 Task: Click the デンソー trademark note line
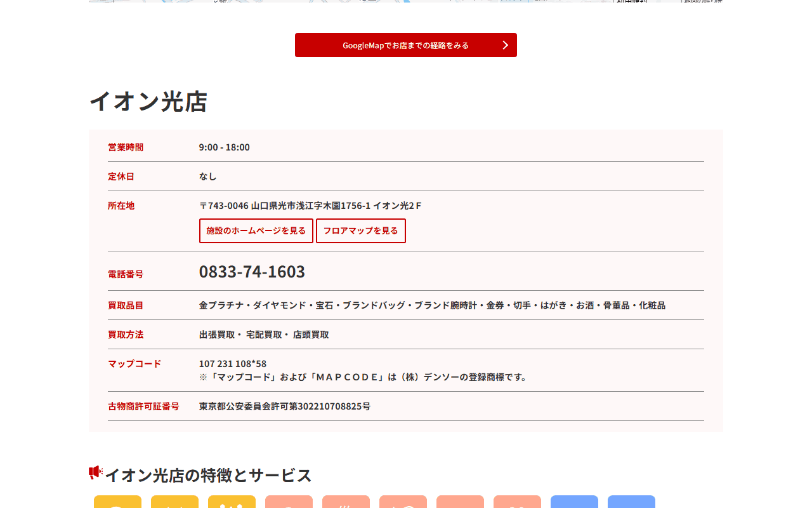point(364,377)
